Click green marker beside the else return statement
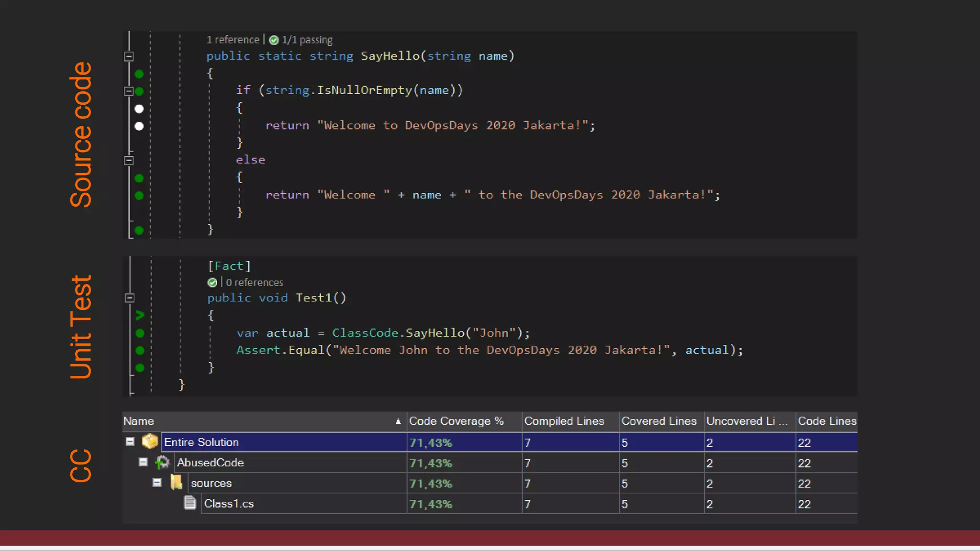 (x=139, y=196)
